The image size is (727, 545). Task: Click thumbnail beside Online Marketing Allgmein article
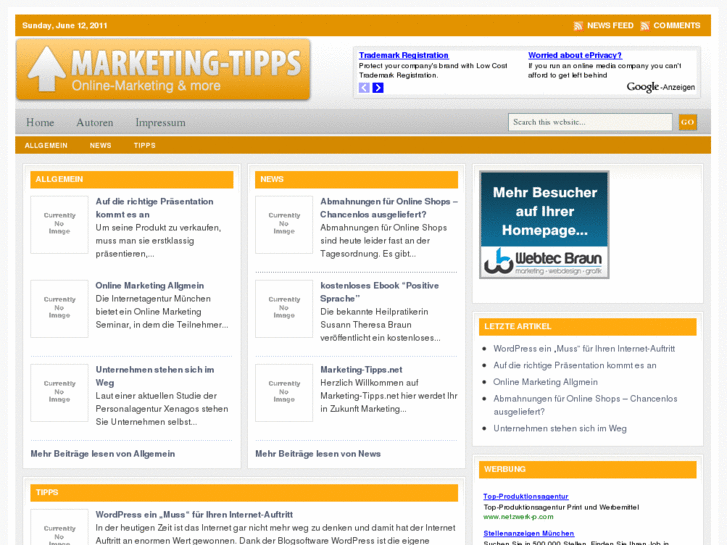tap(59, 309)
